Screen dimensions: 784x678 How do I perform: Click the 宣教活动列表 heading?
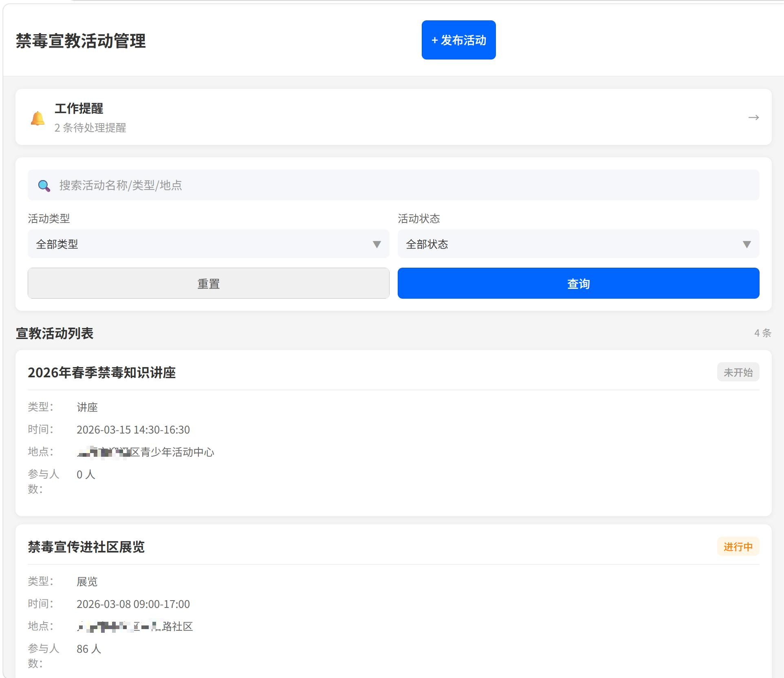click(x=55, y=333)
